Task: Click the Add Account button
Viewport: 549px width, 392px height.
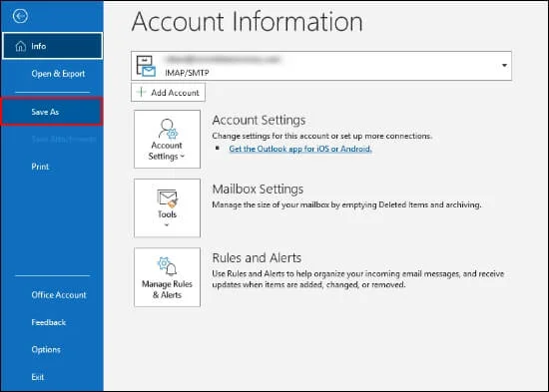Action: pos(168,92)
